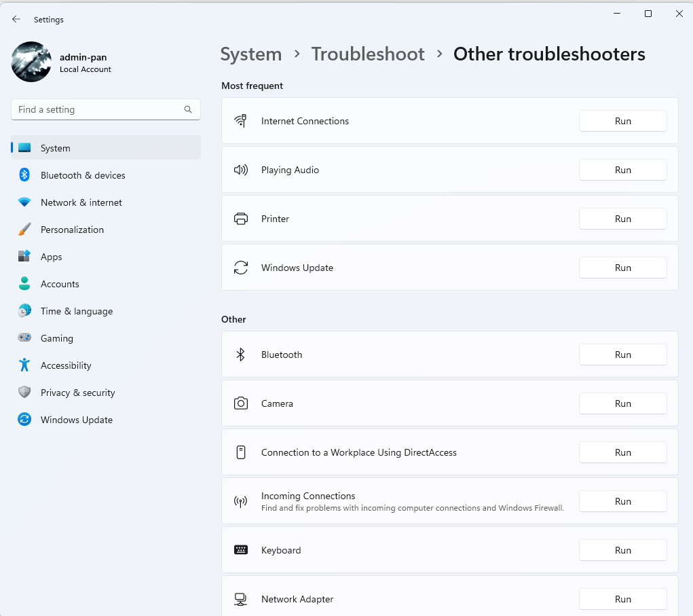Open Gaming settings page
The height and width of the screenshot is (616, 693).
click(106, 338)
